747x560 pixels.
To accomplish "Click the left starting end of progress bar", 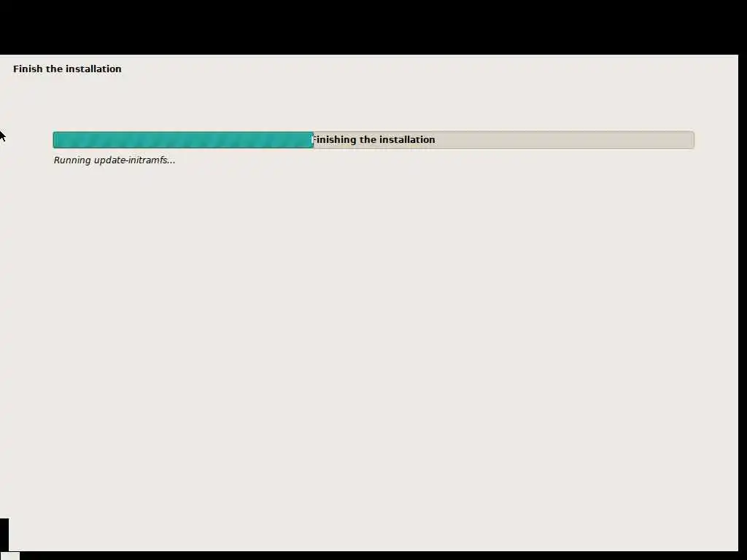I will point(55,140).
